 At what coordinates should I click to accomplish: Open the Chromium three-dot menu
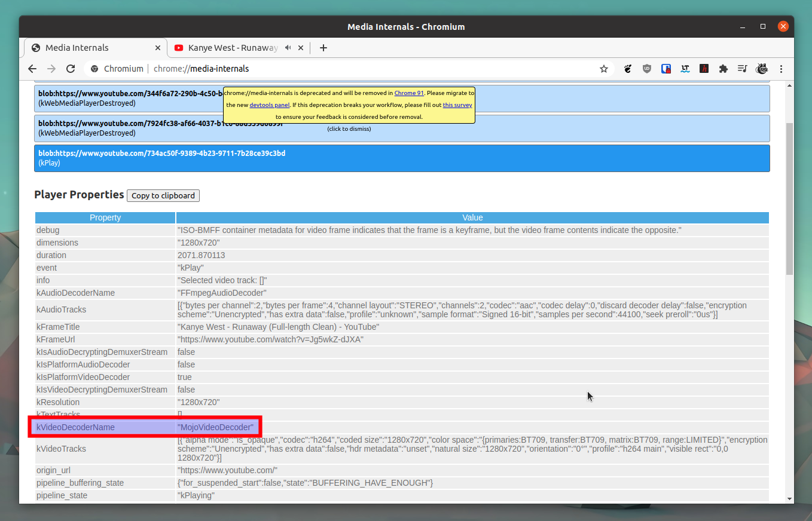(x=782, y=68)
